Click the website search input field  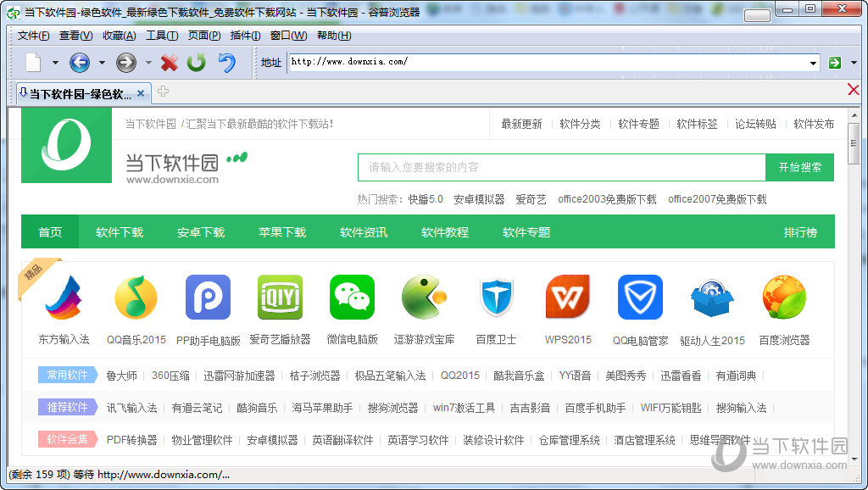tap(561, 167)
